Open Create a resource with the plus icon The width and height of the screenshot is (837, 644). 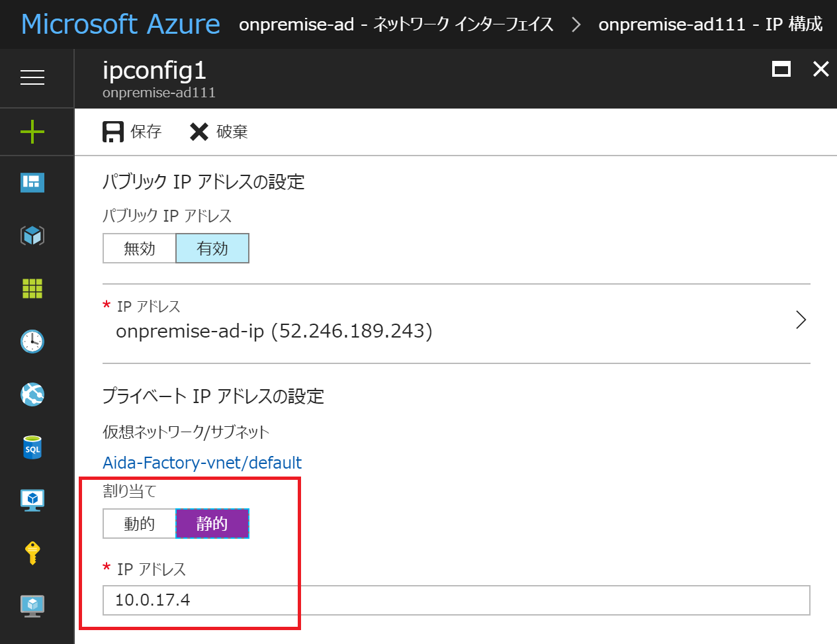32,131
